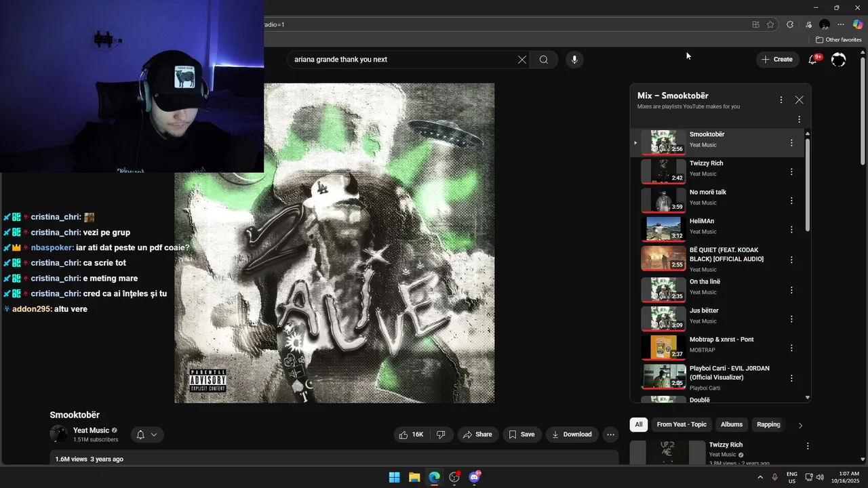Open the recommended Twizzy Rich video thumbnail
Viewport: 868px width, 488px height.
(x=667, y=453)
